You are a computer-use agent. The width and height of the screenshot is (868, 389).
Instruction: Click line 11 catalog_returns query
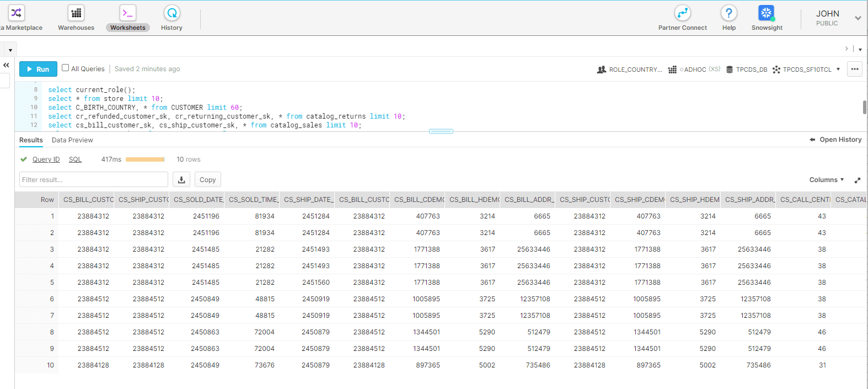click(x=227, y=116)
